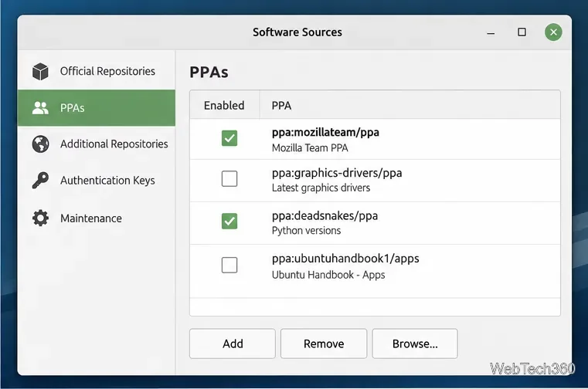The height and width of the screenshot is (389, 588).
Task: Click the Latest graphics drivers description
Action: 321,188
